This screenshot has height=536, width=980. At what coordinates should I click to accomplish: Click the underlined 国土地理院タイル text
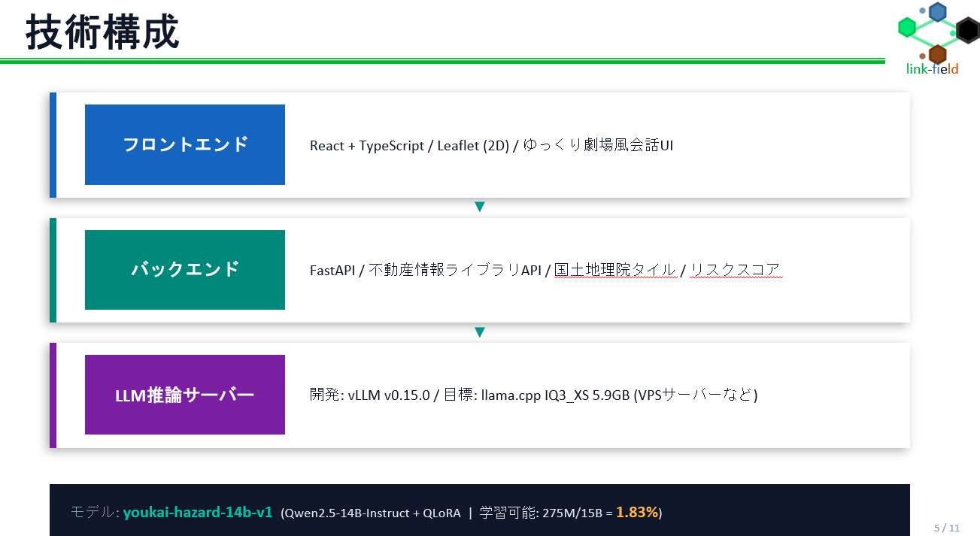click(x=615, y=271)
